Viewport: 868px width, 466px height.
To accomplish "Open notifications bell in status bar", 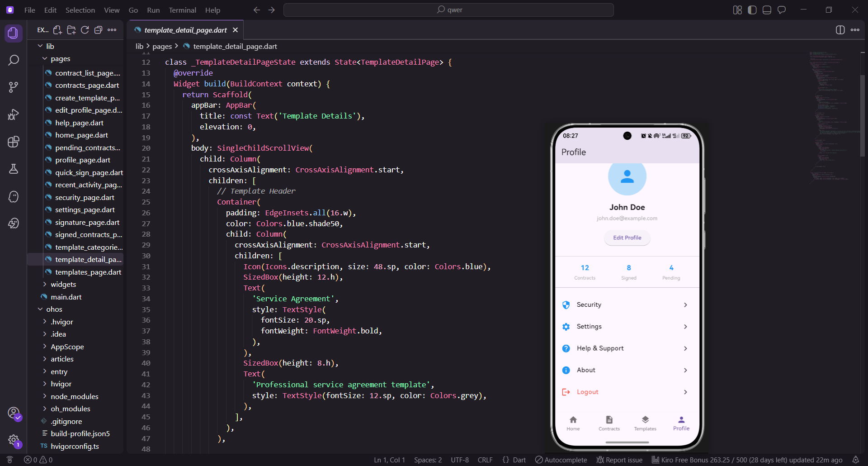I will click(x=855, y=460).
